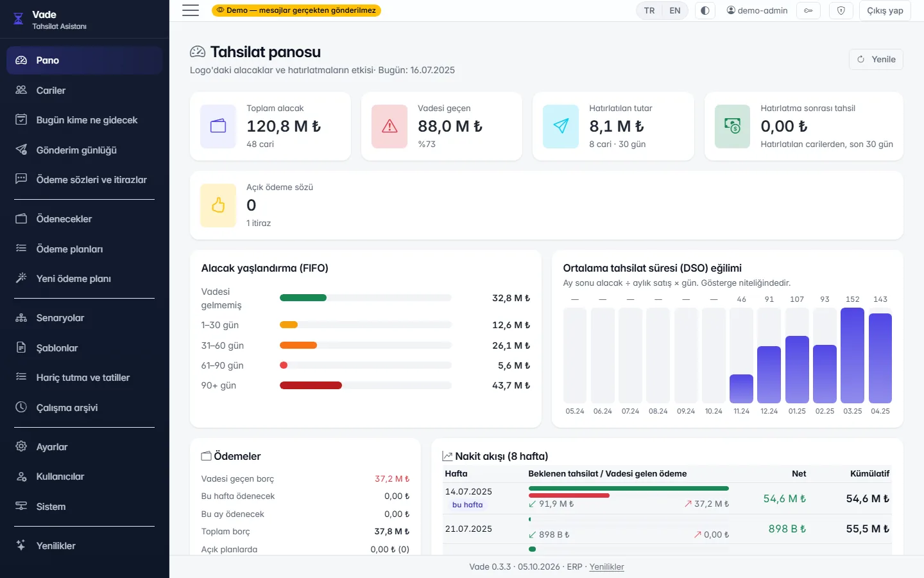Switch language to EN
This screenshot has width=924, height=578.
pos(675,10)
